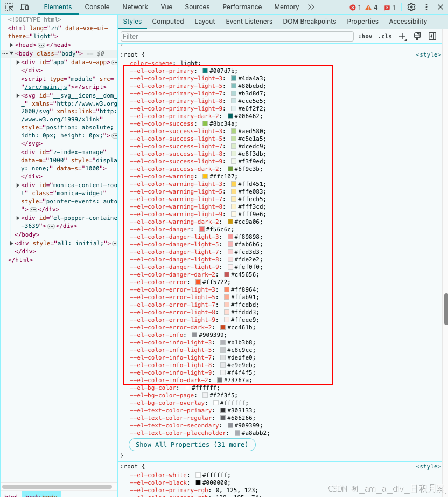Toggle the rendering emulations brush icon
The height and width of the screenshot is (497, 448).
pos(417,37)
